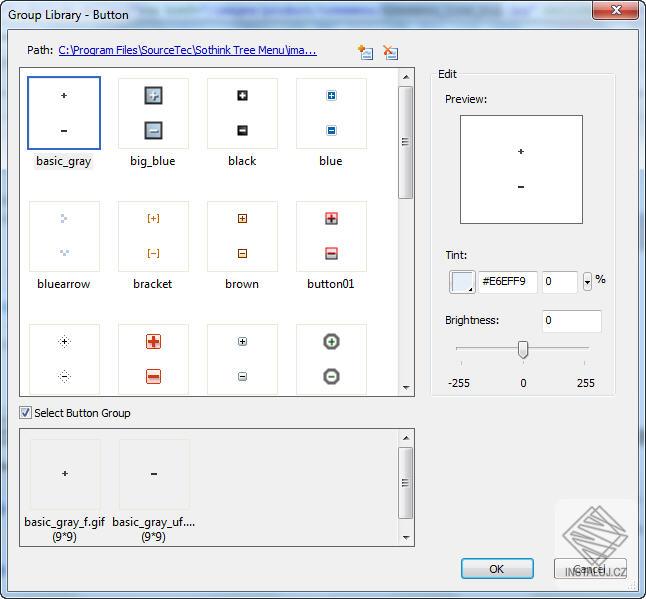Toggle the Select Button Group checkbox
The width and height of the screenshot is (646, 599).
[25, 412]
